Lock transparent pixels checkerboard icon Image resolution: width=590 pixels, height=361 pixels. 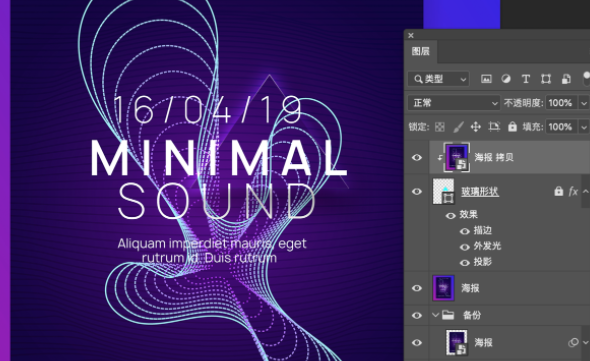tap(439, 127)
